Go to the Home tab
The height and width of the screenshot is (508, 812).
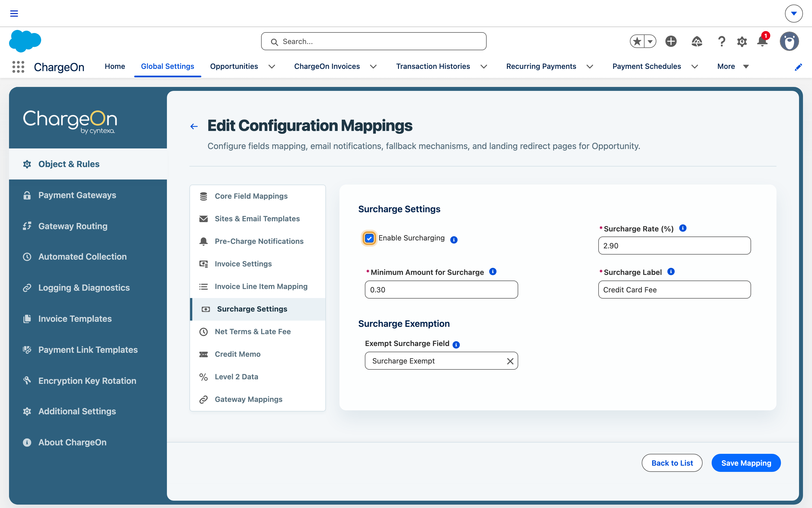(x=115, y=66)
